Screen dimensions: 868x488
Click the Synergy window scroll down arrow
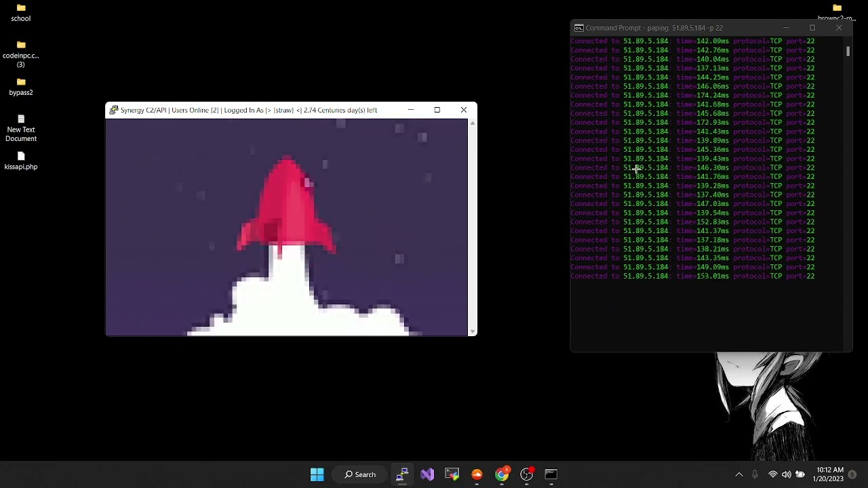pos(473,331)
